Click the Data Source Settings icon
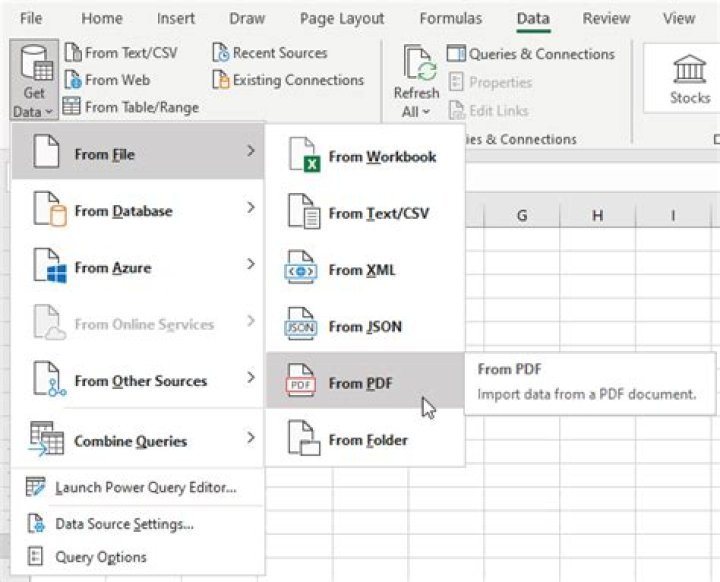Viewport: 720px width, 582px height. (36, 523)
